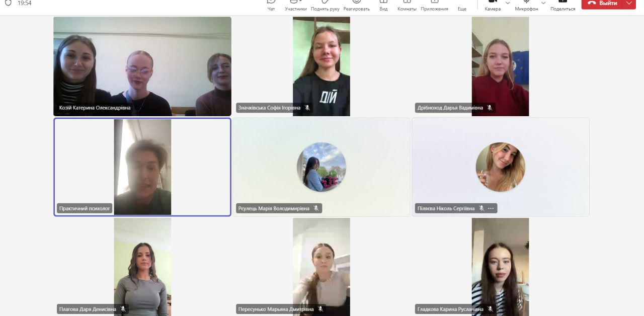
Task: Click the name label Піляєва Ніколь Сергіївна
Action: (x=446, y=208)
